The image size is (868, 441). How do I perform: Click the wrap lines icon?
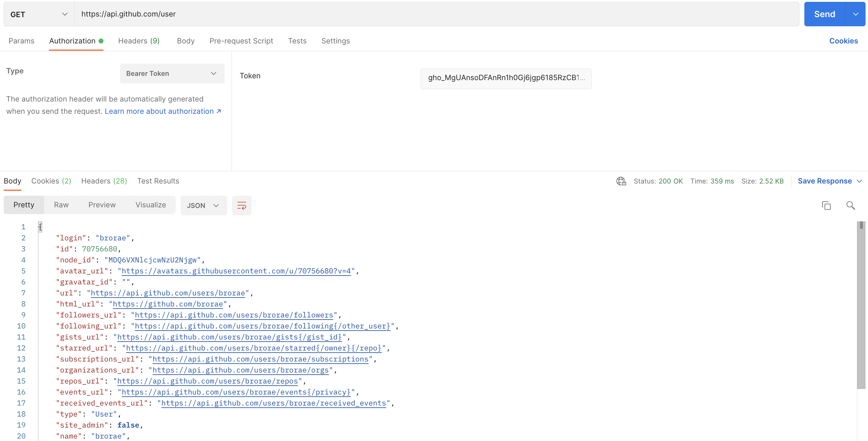click(241, 205)
